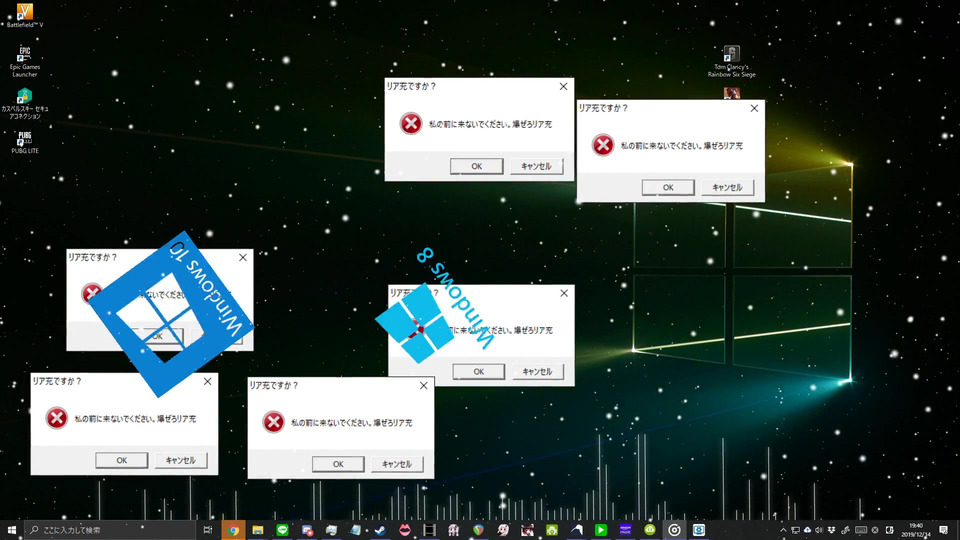
Task: Switch to Google Chrome in the taskbar
Action: (233, 530)
